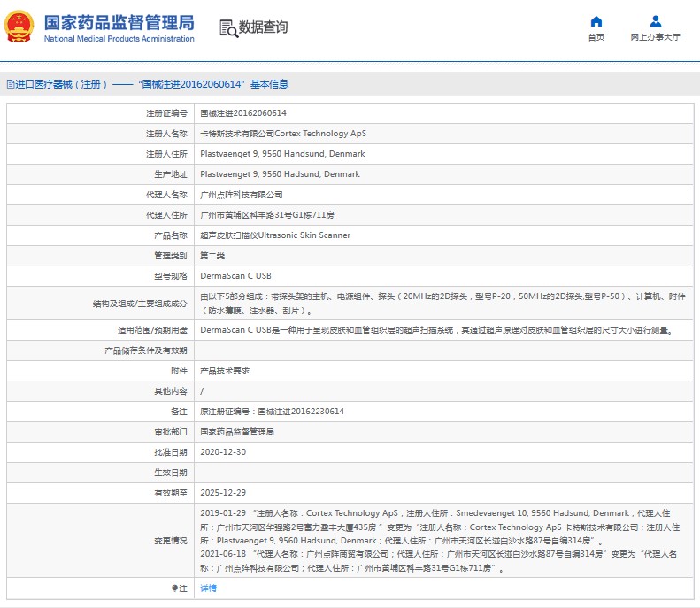Select the 2019-01-29 change record
This screenshot has height=608, width=700.
440,527
